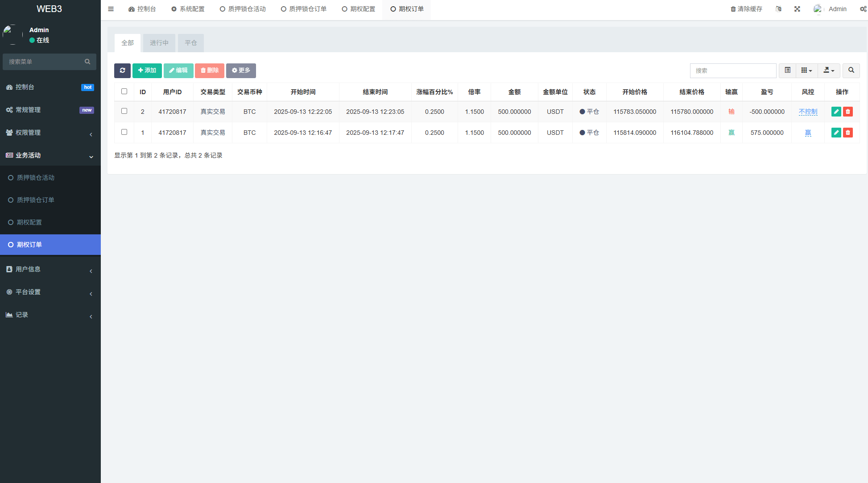The height and width of the screenshot is (483, 868).
Task: Check the select-all header checkbox
Action: coord(124,92)
